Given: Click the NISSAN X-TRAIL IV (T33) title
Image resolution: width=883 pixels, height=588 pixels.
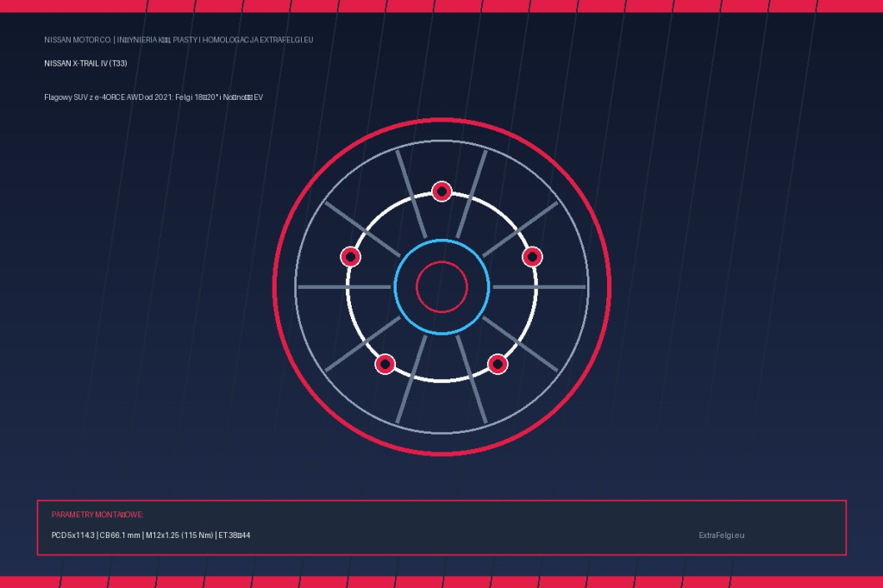Looking at the screenshot, I should pos(85,64).
